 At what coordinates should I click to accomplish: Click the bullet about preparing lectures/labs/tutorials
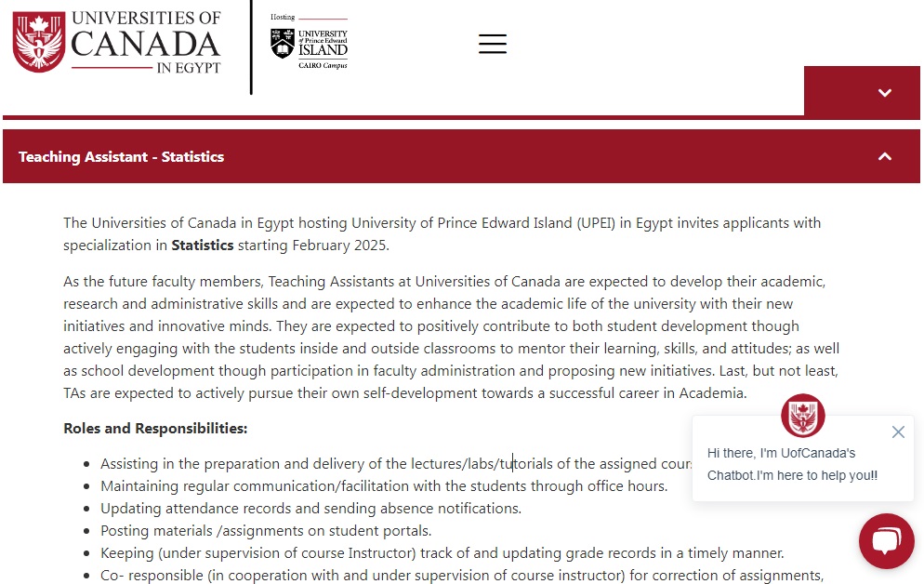[390, 464]
